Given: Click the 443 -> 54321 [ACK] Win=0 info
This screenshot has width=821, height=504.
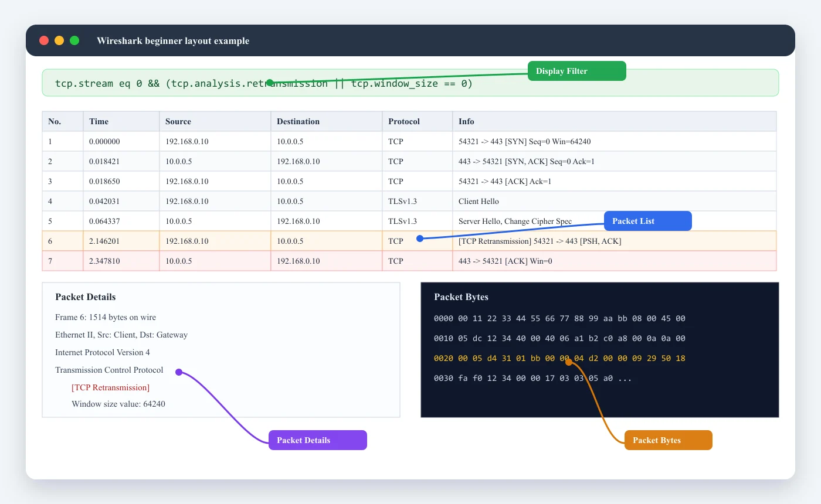Looking at the screenshot, I should [506, 261].
